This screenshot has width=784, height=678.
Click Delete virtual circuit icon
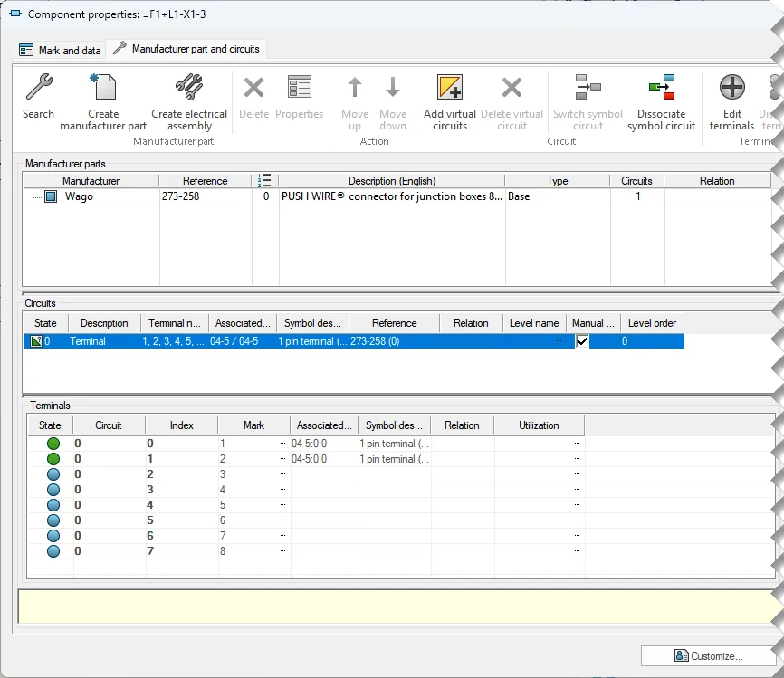(x=512, y=88)
